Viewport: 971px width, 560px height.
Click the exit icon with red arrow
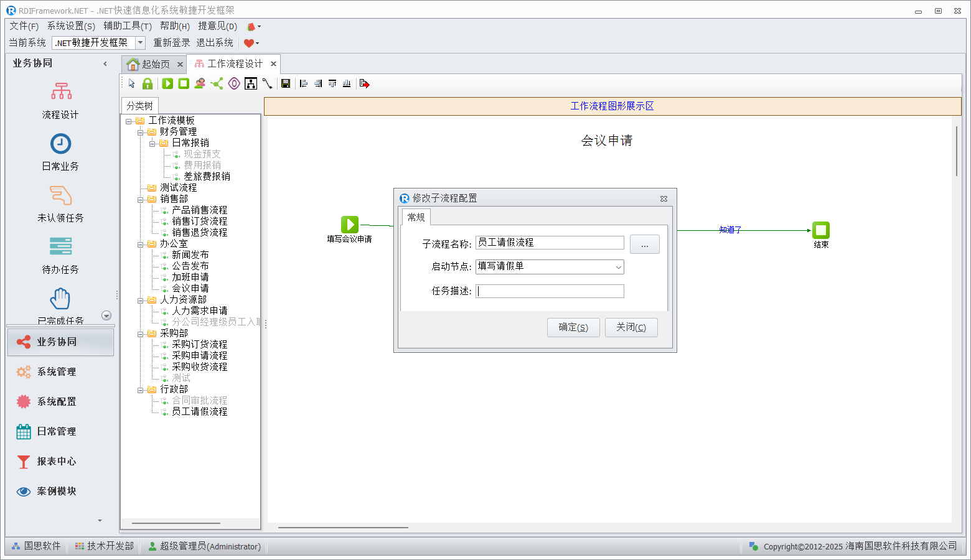(365, 83)
